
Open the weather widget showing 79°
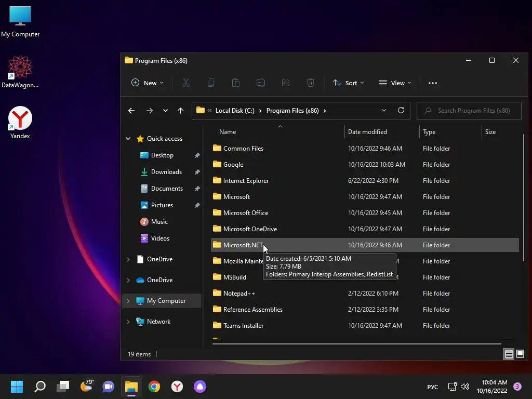[x=86, y=386]
